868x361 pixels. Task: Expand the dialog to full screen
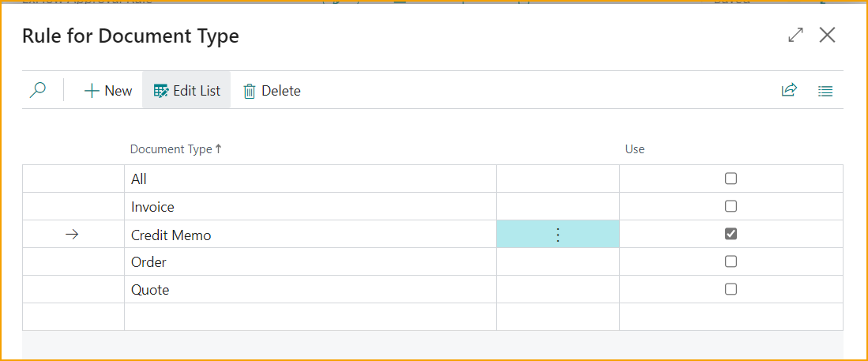(x=795, y=35)
